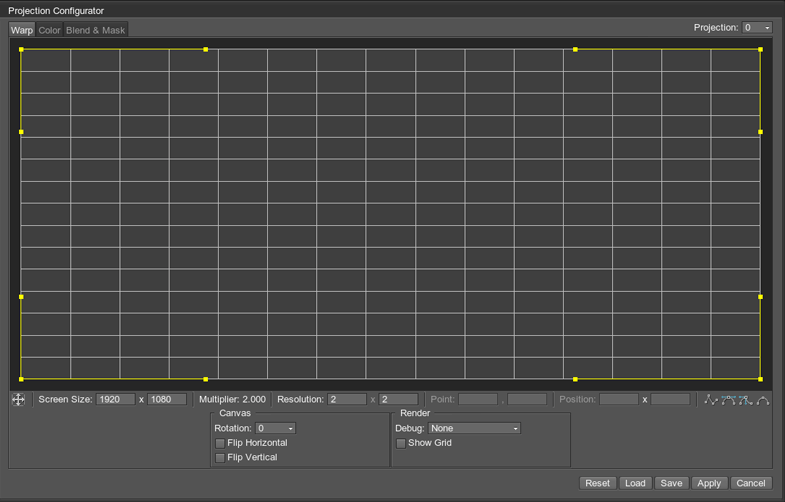Image resolution: width=785 pixels, height=502 pixels.
Task: Open the canvas Rotation dropdown
Action: pyautogui.click(x=276, y=428)
